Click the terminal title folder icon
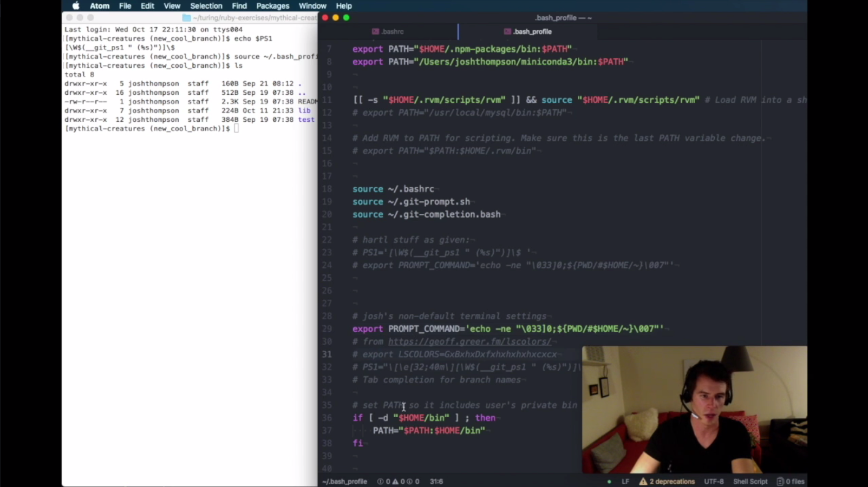The width and height of the screenshot is (868, 487). pyautogui.click(x=186, y=18)
